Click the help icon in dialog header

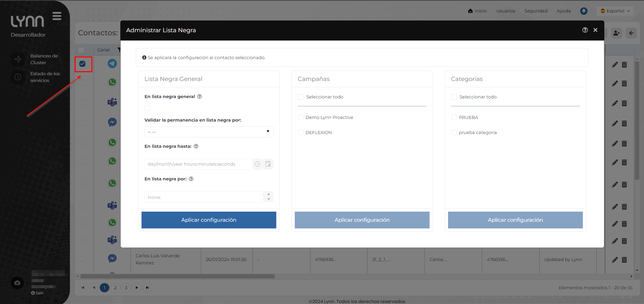coord(585,30)
